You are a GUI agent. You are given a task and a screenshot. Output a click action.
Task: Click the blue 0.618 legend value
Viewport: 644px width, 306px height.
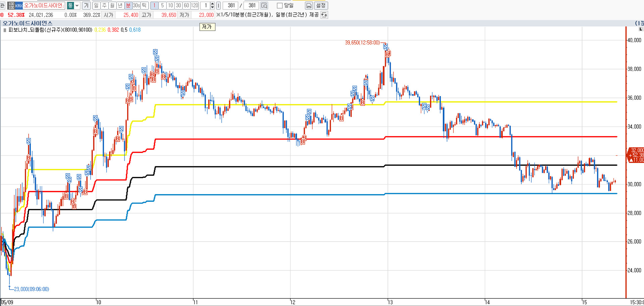tap(135, 30)
